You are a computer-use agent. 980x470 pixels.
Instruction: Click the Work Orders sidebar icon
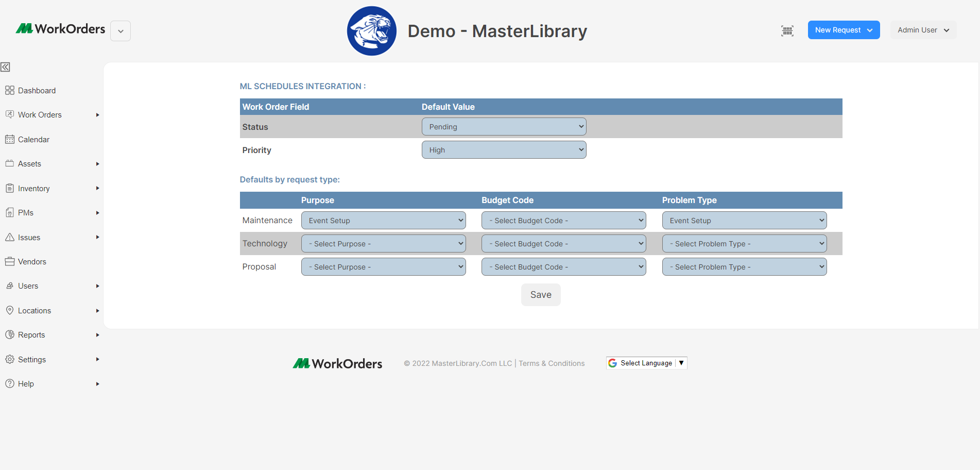[10, 114]
